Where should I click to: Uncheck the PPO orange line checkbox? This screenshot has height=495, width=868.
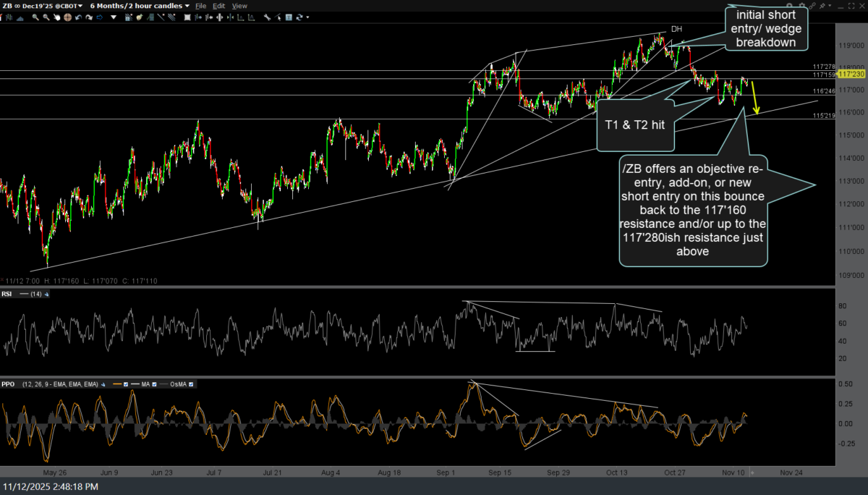coord(126,384)
